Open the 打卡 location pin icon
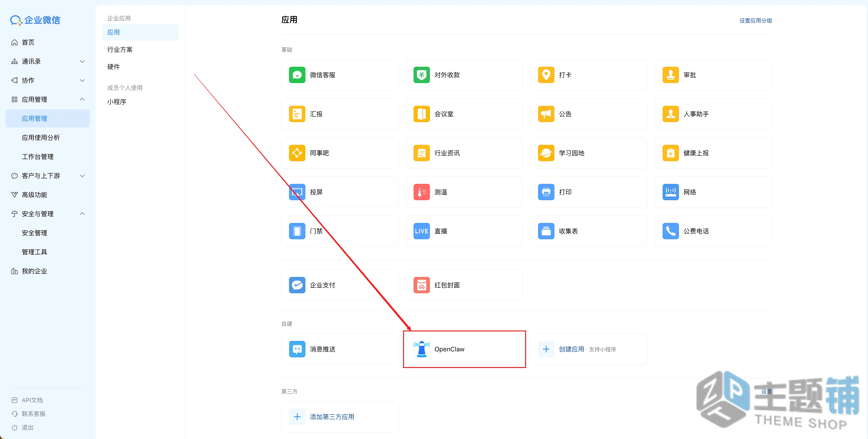868x439 pixels. pos(546,75)
